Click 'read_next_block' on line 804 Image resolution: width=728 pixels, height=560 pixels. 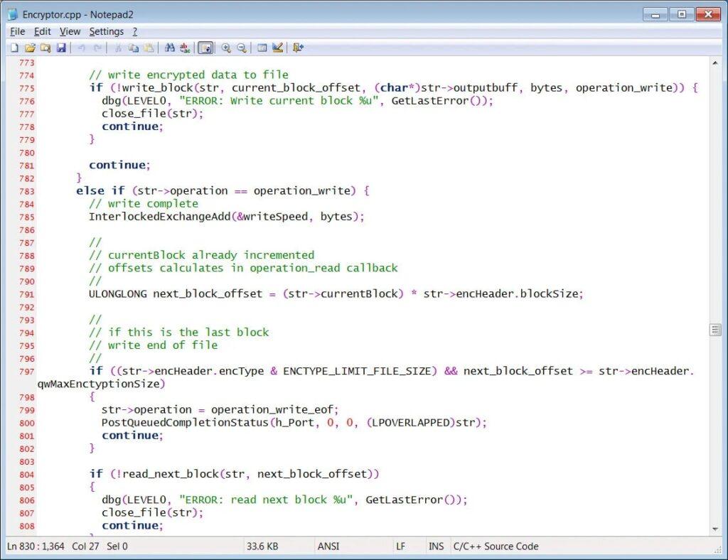click(x=171, y=474)
